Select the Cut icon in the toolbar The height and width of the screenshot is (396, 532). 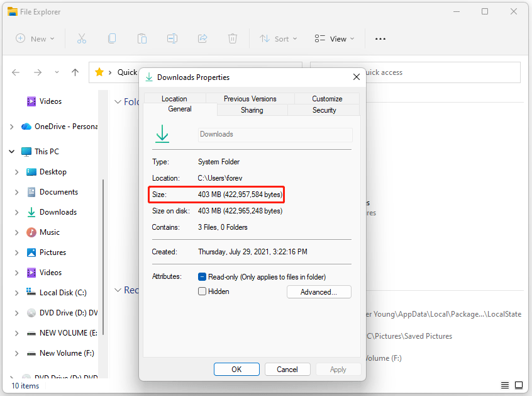(82, 38)
